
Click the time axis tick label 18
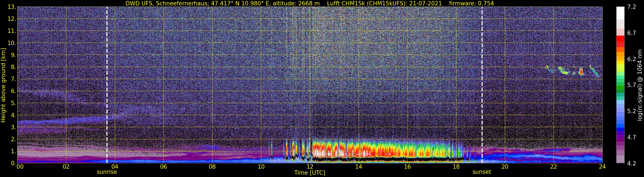(x=456, y=167)
